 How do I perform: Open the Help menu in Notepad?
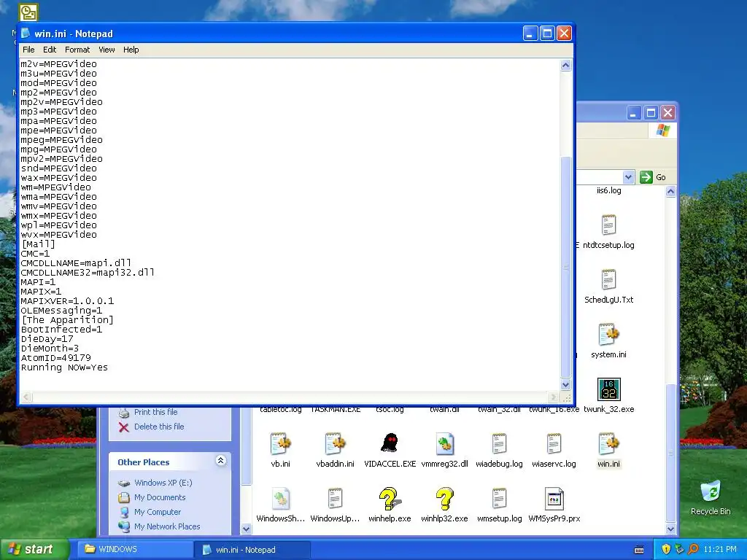131,50
